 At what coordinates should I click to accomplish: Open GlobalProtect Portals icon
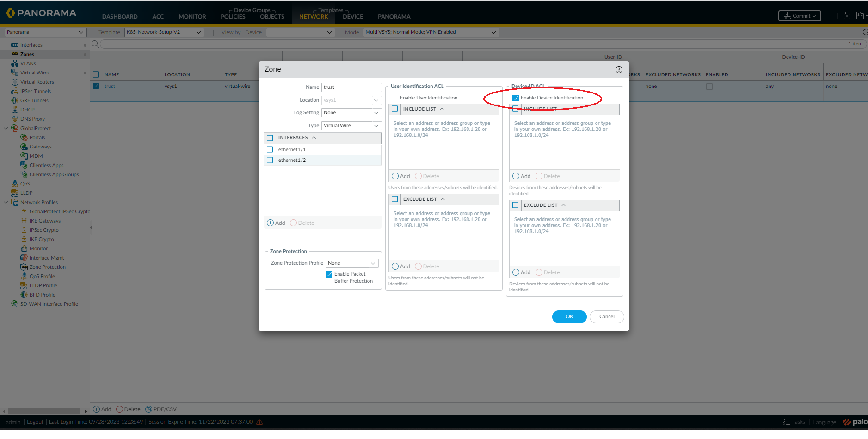24,137
